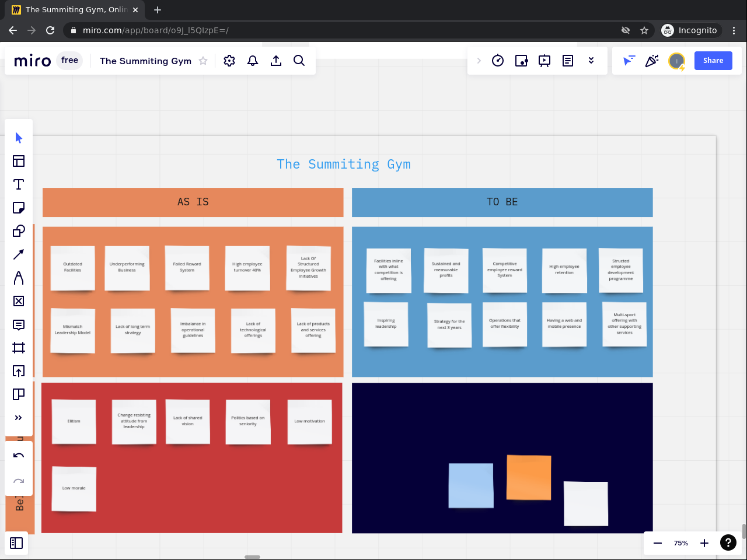Choose the Shapes tool
The image size is (747, 560).
[19, 231]
